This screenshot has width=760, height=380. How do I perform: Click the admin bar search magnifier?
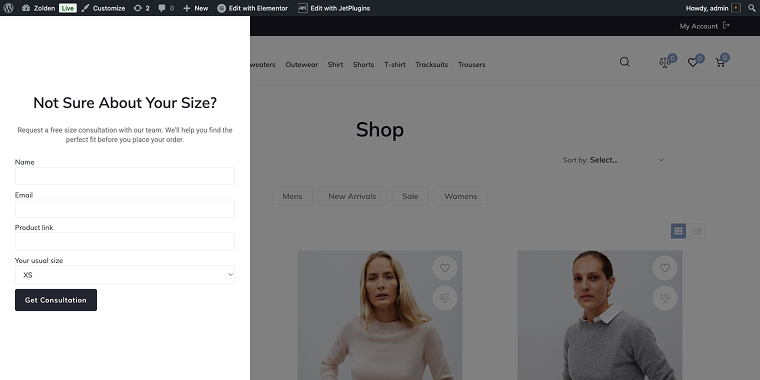[752, 8]
